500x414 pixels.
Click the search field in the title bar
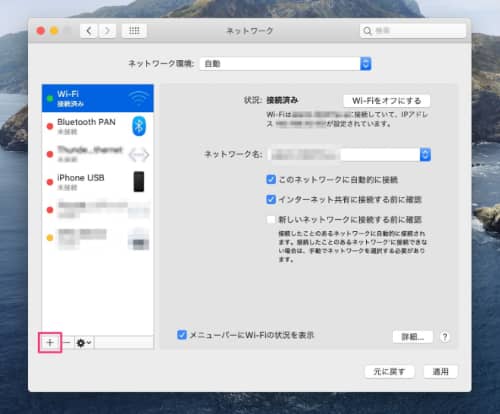click(413, 31)
